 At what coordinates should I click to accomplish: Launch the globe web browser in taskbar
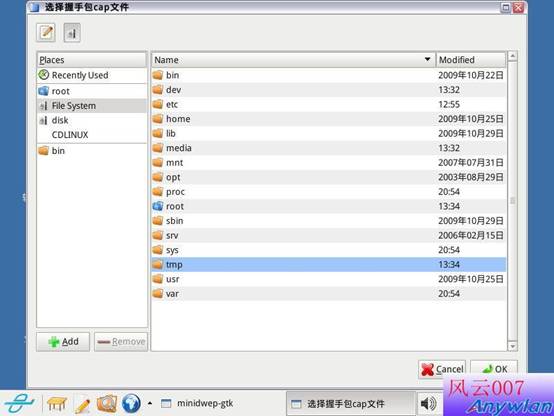[131, 403]
